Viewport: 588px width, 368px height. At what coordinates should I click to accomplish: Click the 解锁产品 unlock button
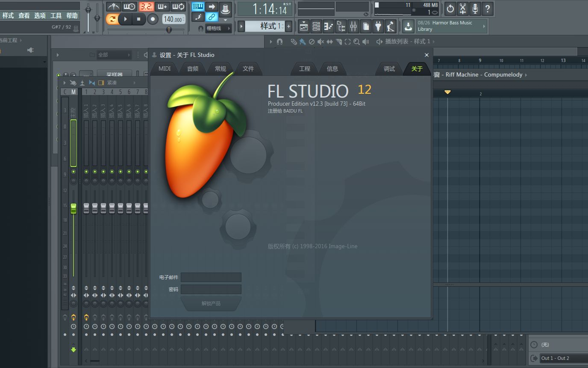click(211, 303)
